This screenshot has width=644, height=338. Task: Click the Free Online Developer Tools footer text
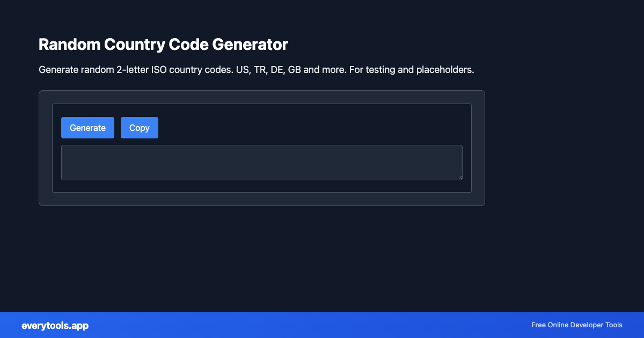(x=576, y=325)
